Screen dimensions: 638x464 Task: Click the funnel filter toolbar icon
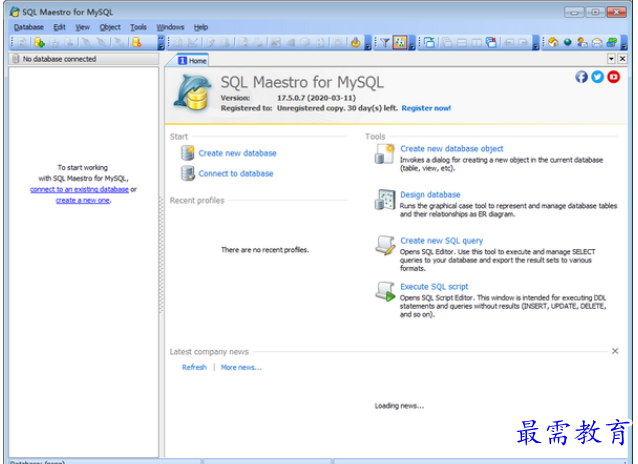coord(385,42)
